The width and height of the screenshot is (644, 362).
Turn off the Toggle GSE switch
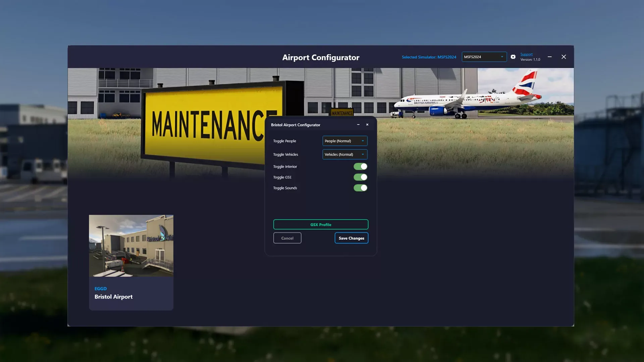click(360, 177)
